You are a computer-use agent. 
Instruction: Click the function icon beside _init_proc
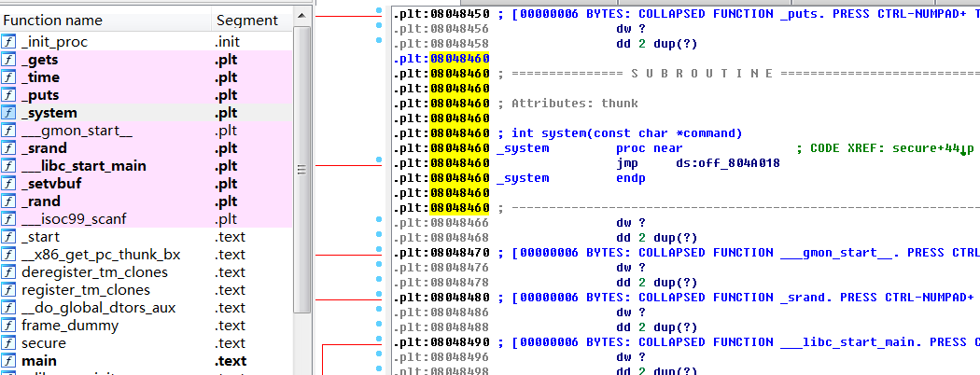9,42
